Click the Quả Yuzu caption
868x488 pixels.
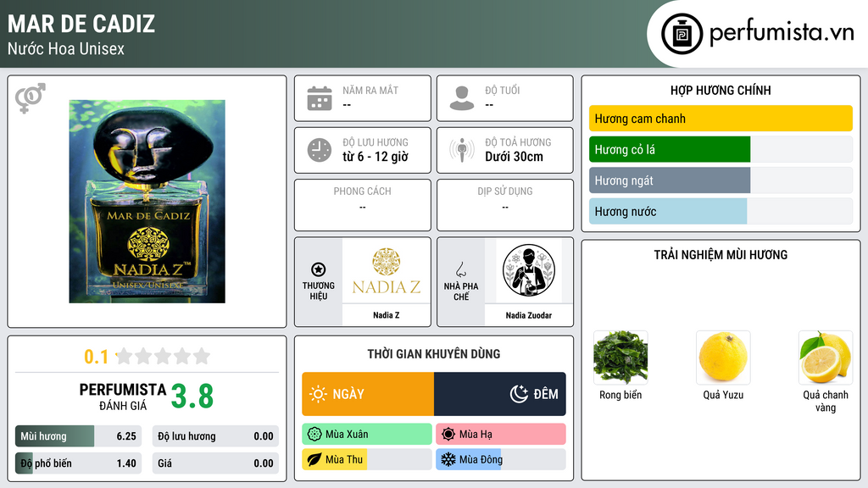point(723,395)
